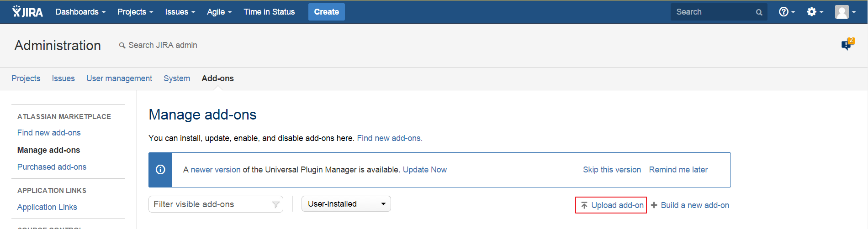Open the User-installed filter dropdown
Screen dimensions: 868x229
click(346, 204)
